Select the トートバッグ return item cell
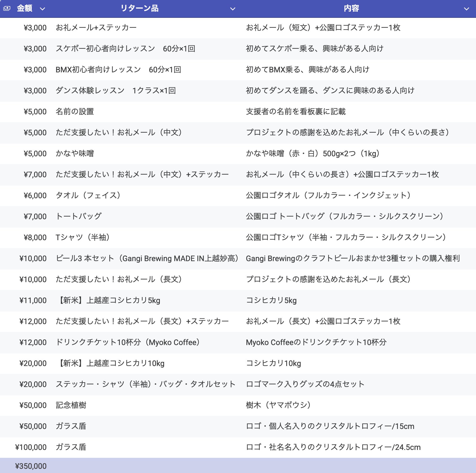The image size is (476, 473). pos(79,216)
